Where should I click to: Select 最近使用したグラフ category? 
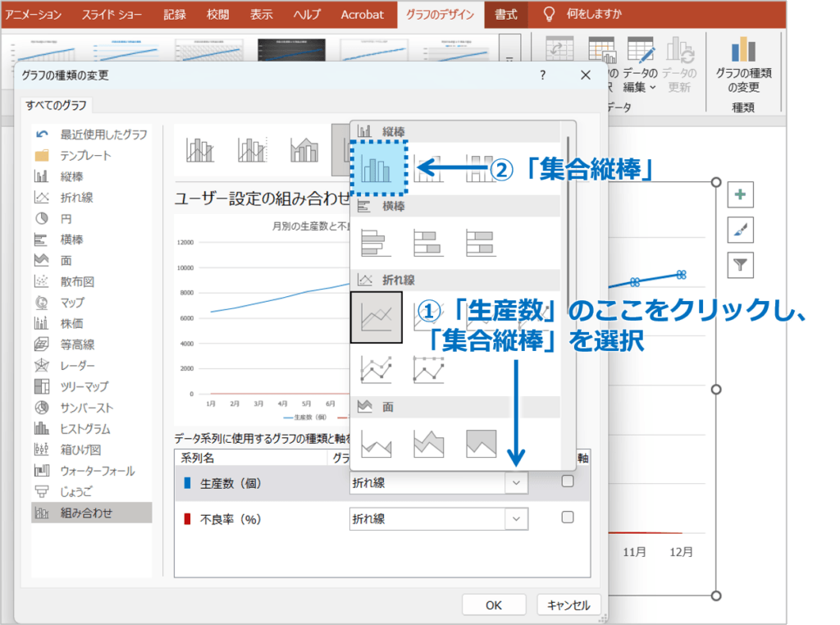[x=91, y=135]
